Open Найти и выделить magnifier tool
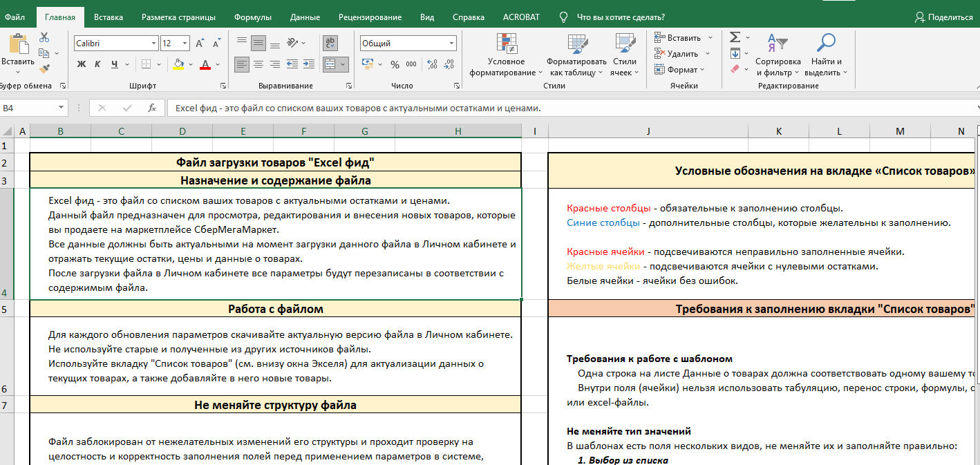The width and height of the screenshot is (980, 465). tap(826, 43)
